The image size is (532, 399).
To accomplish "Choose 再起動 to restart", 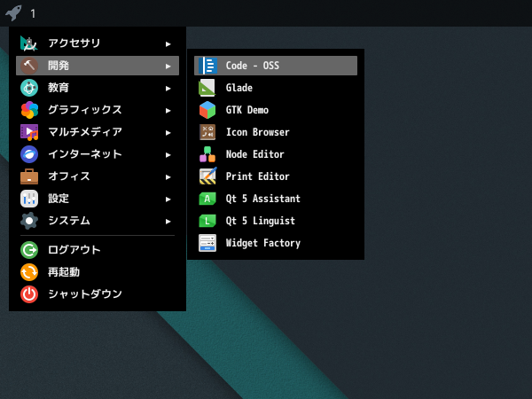I will click(98, 272).
